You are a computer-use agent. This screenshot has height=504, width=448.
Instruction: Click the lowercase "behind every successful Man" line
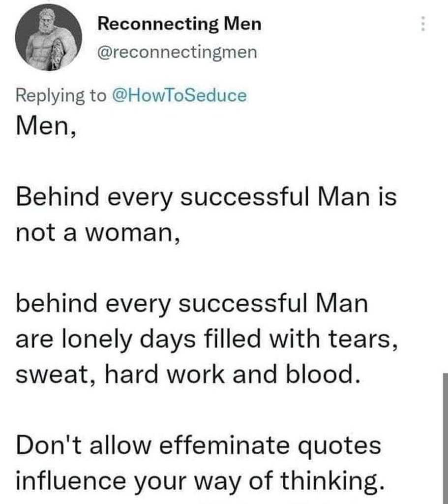(192, 304)
